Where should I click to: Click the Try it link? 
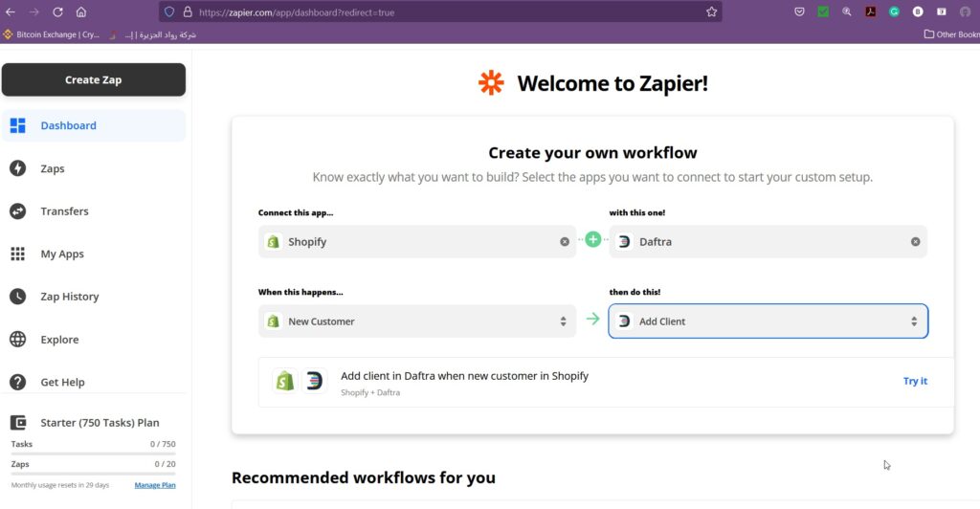pos(915,381)
